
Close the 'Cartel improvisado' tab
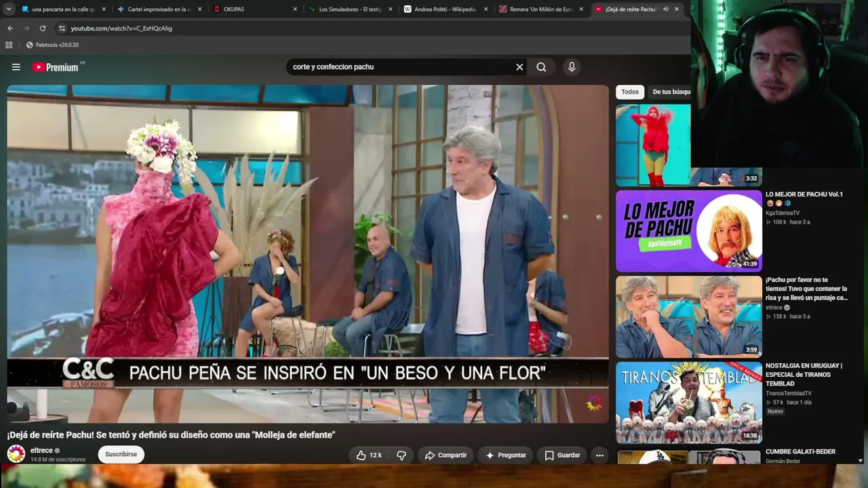pyautogui.click(x=199, y=9)
